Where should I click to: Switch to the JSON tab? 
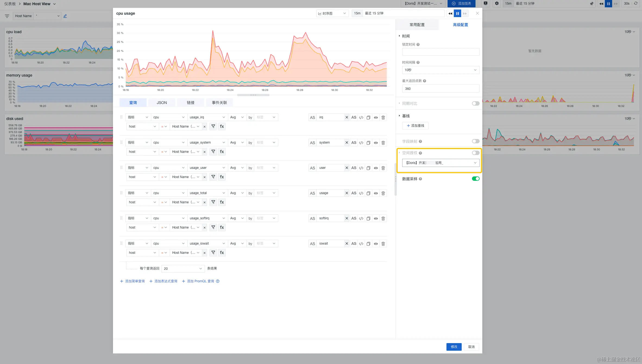[x=162, y=103]
